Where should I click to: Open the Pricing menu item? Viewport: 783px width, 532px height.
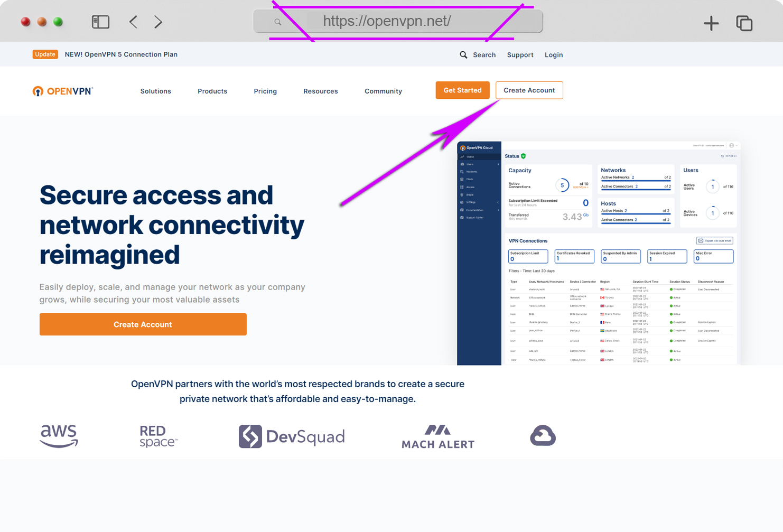(x=265, y=91)
